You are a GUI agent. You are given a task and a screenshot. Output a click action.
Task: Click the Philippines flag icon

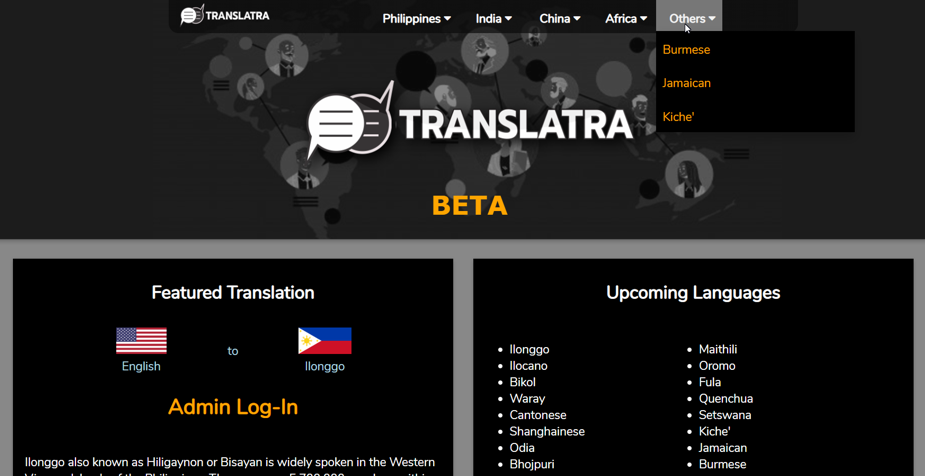tap(324, 340)
